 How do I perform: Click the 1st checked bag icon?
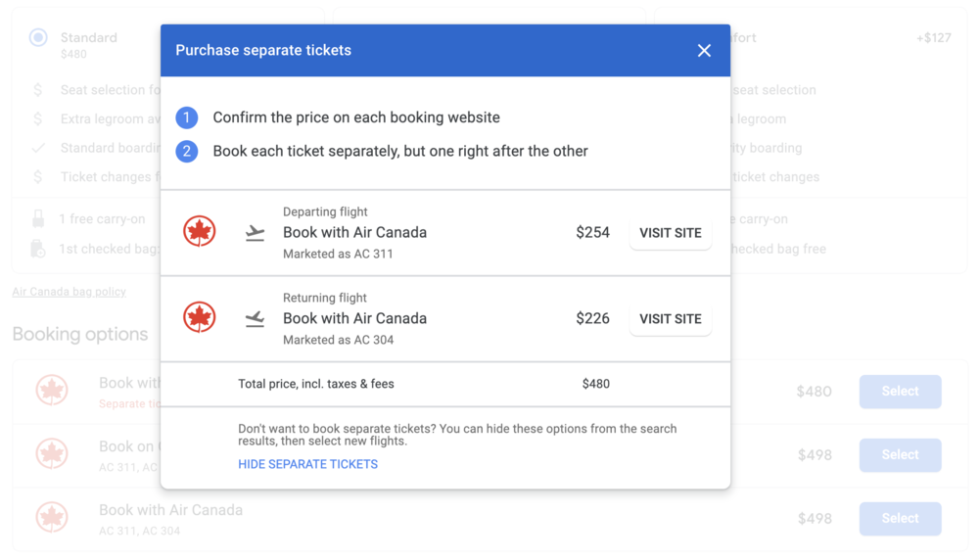click(38, 249)
